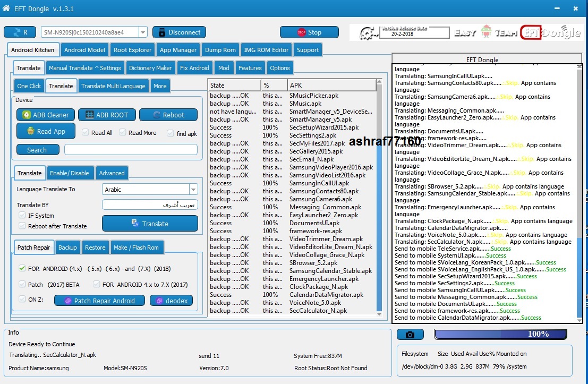Open Translate Multi Language tab
The width and height of the screenshot is (588, 384).
[113, 86]
